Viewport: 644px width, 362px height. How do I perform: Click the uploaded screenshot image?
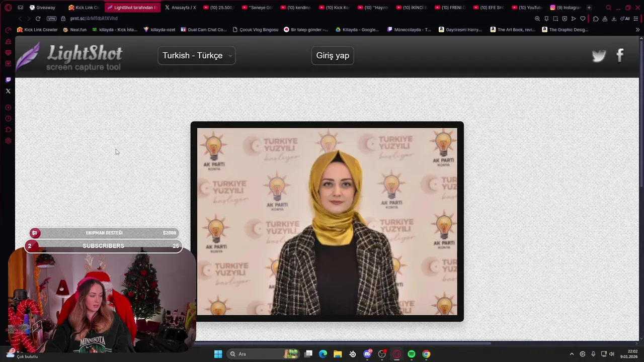[x=327, y=221]
